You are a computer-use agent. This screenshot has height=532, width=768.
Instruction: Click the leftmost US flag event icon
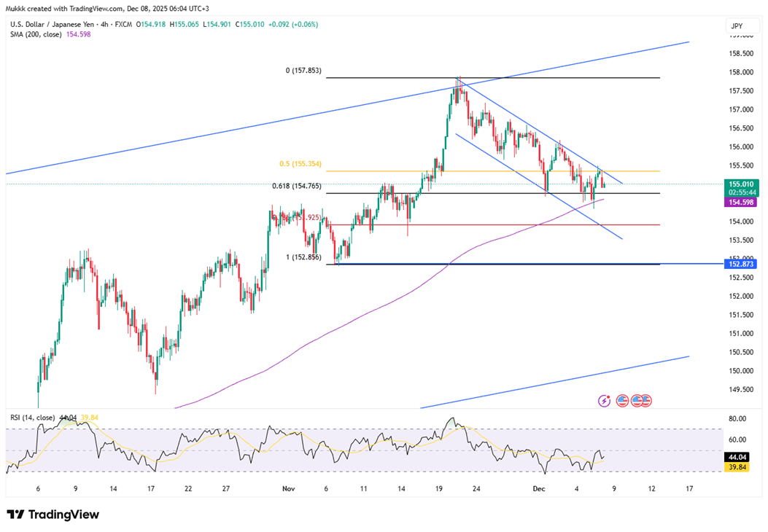click(622, 400)
